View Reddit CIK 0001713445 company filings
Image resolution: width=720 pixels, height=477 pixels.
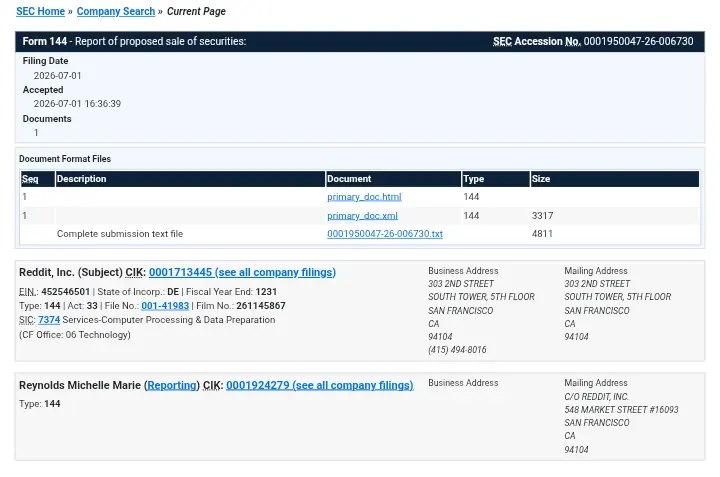click(x=242, y=272)
